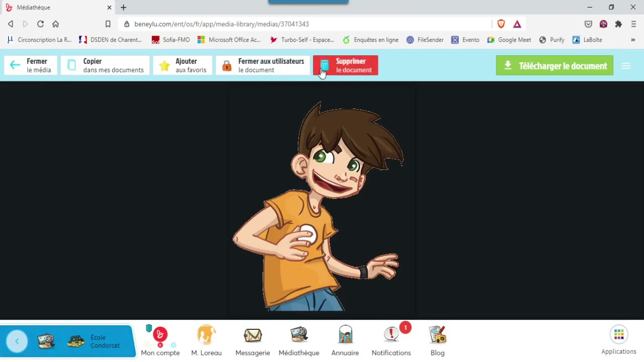Bookmark this page icon
The height and width of the screenshot is (362, 644).
click(108, 24)
